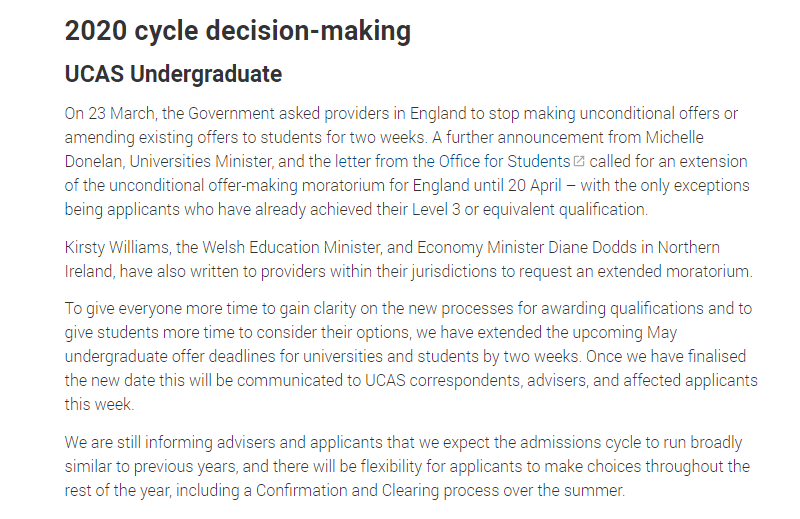Click the paragraph beginning Kirsty Williams

tap(409, 259)
